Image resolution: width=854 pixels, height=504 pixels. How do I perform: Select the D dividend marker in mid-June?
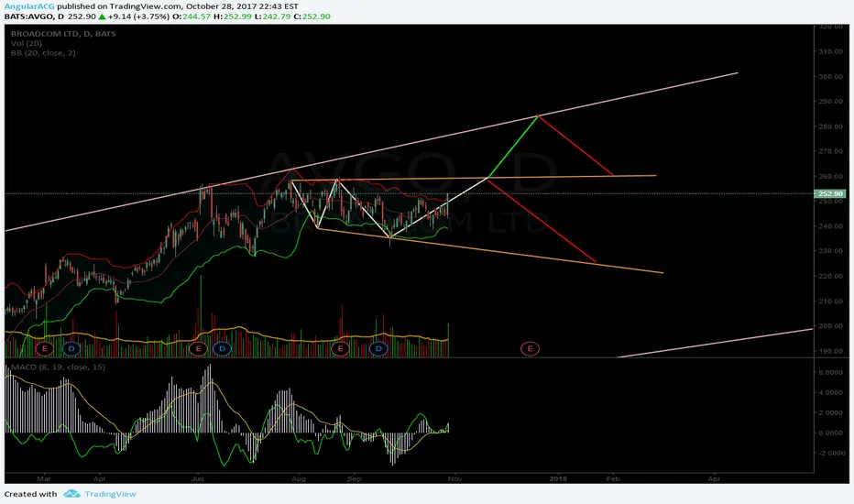(x=222, y=348)
